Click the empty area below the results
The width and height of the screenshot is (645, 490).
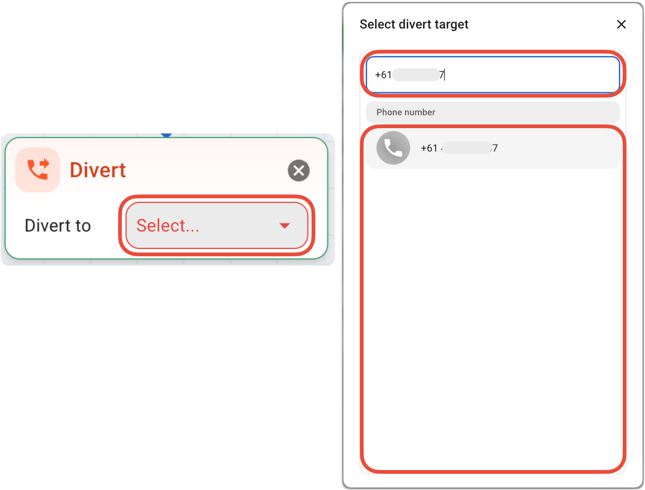click(492, 320)
